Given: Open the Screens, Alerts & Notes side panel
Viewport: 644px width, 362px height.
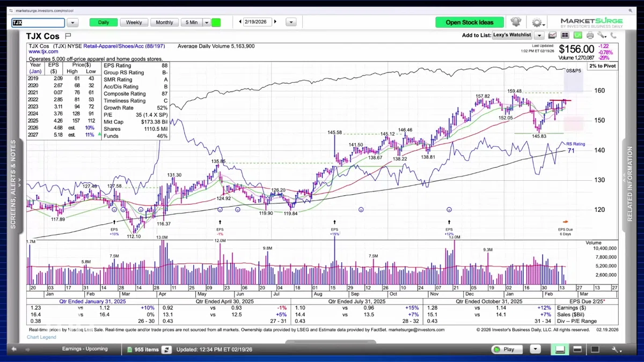Looking at the screenshot, I should (x=14, y=185).
